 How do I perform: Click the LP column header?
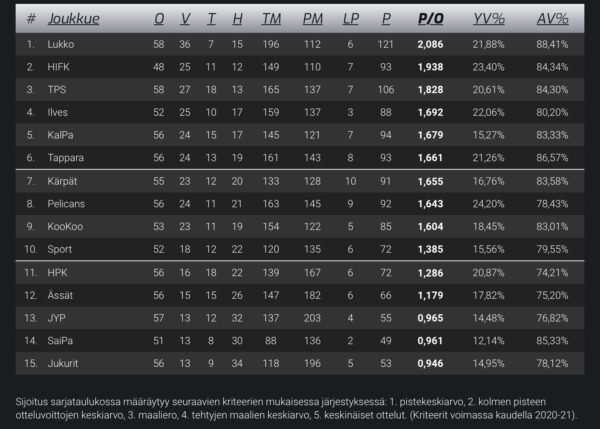350,19
